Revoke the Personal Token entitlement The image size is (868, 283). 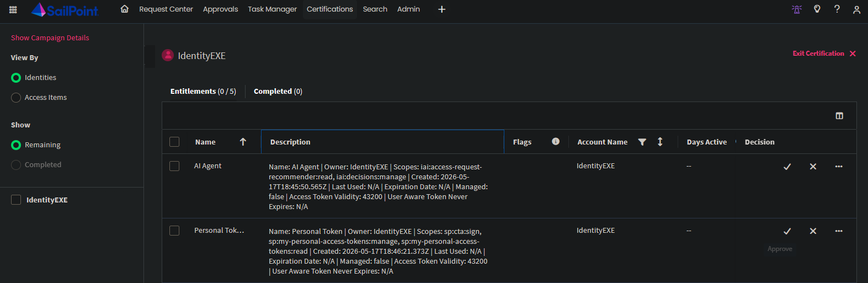pos(813,231)
